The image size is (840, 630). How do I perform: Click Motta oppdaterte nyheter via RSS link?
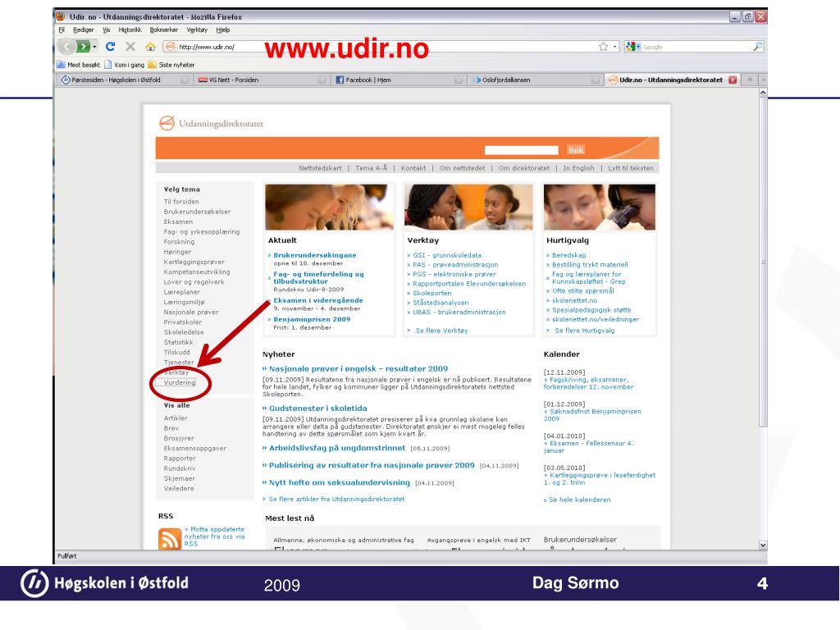coord(214,536)
